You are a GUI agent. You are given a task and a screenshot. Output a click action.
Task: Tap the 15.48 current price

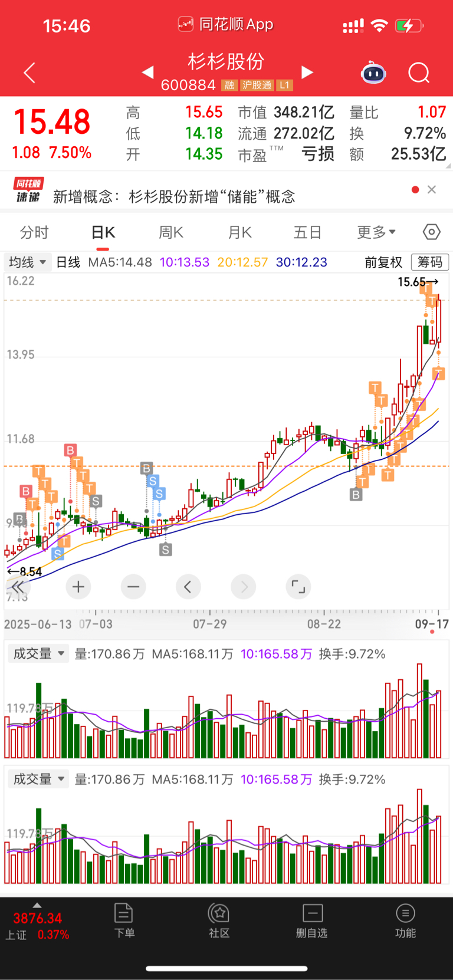[x=52, y=122]
